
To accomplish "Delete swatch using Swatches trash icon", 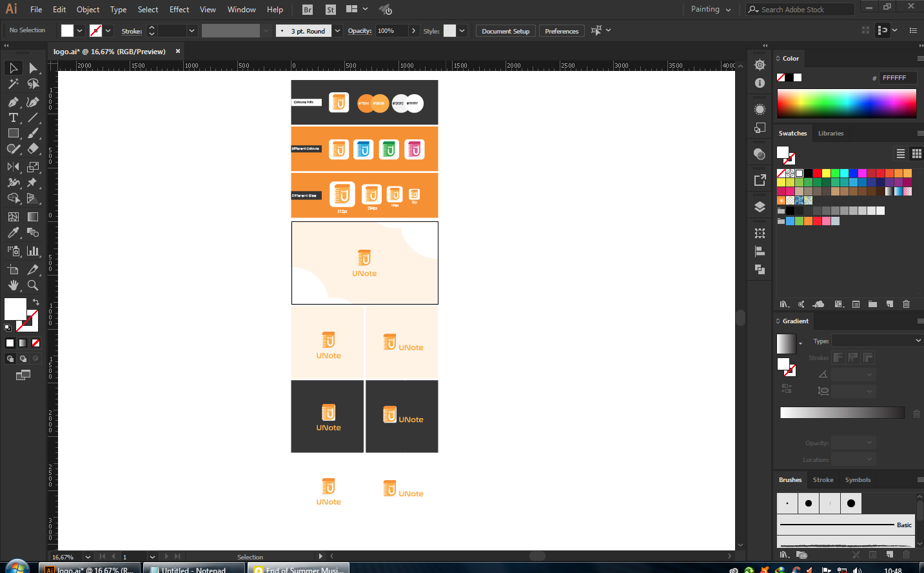I will coord(906,304).
